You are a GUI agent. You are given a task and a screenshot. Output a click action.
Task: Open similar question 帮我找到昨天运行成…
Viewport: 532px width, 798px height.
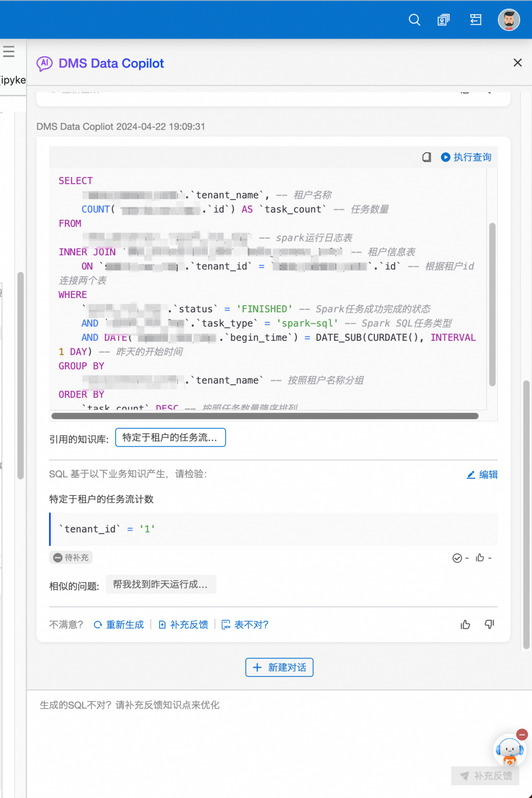click(161, 585)
